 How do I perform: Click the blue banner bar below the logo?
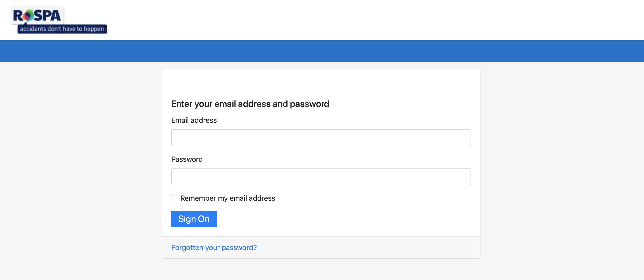[x=322, y=51]
